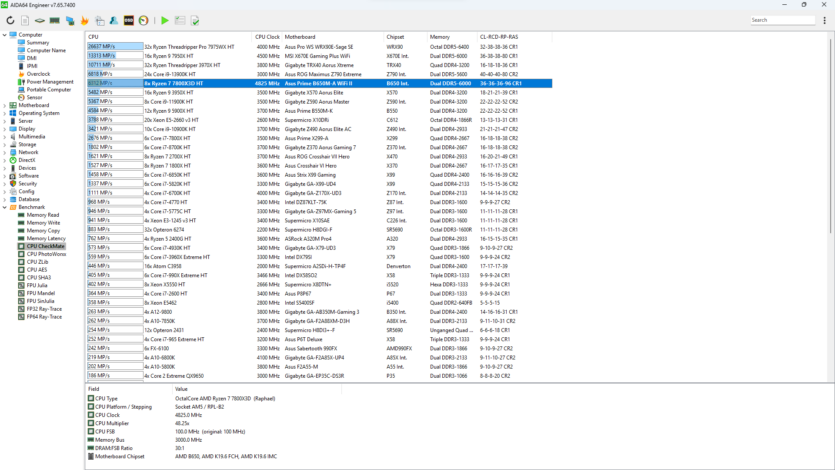
Task: Select the Ryzen Threadripper Pro 7975WX row
Action: point(319,47)
